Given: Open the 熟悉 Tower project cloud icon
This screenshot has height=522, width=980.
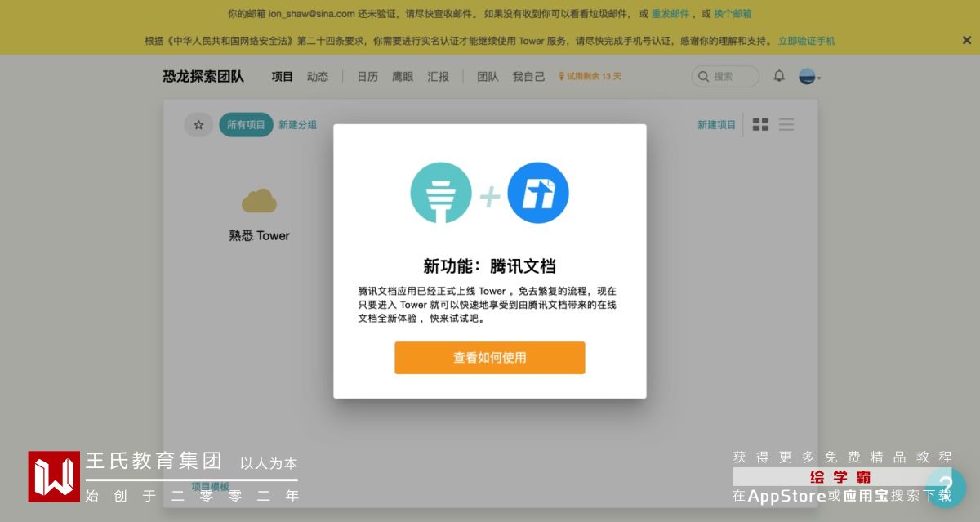Looking at the screenshot, I should (259, 201).
